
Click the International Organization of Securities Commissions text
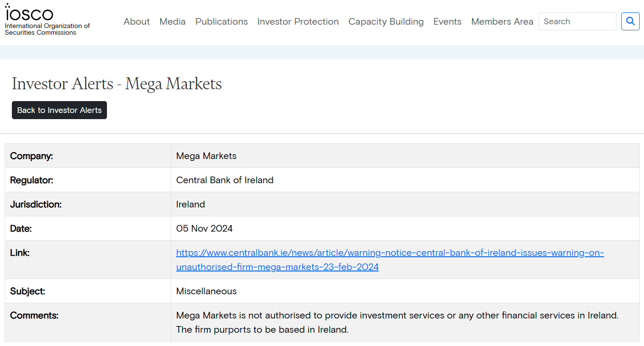coord(47,29)
